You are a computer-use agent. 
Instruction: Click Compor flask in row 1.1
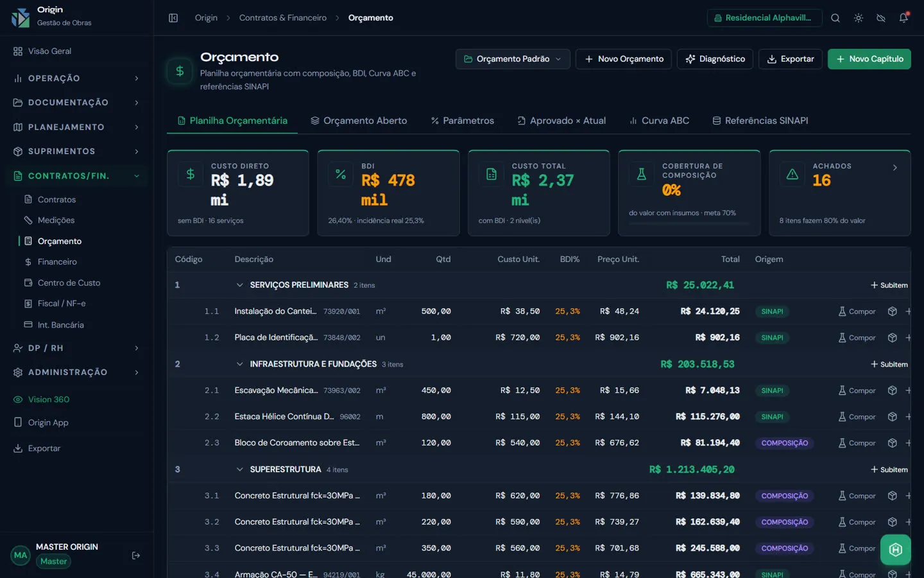tap(857, 311)
